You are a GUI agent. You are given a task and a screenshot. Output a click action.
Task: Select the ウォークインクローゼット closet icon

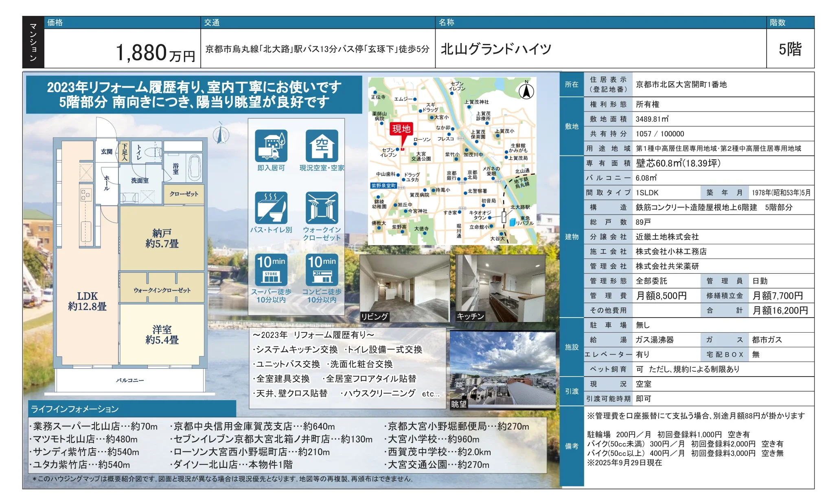tap(322, 208)
